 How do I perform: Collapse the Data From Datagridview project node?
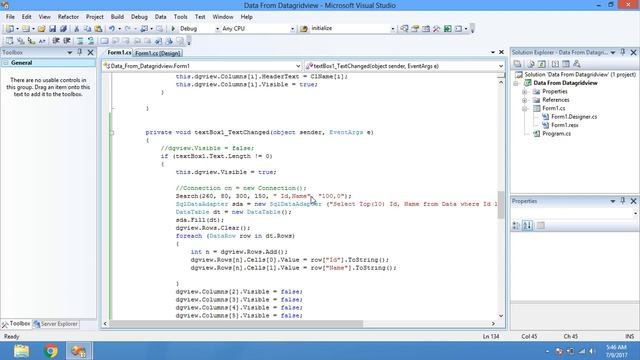[x=516, y=83]
